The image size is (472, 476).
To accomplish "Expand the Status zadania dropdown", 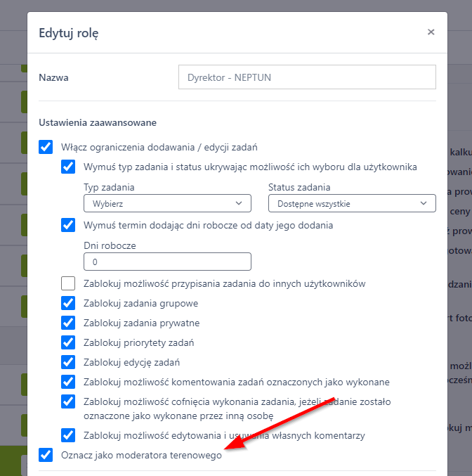I will (x=351, y=204).
